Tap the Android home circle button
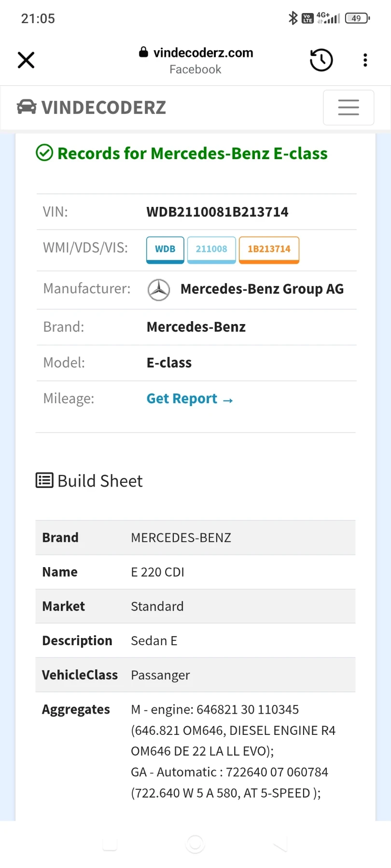391x868 pixels. click(195, 844)
